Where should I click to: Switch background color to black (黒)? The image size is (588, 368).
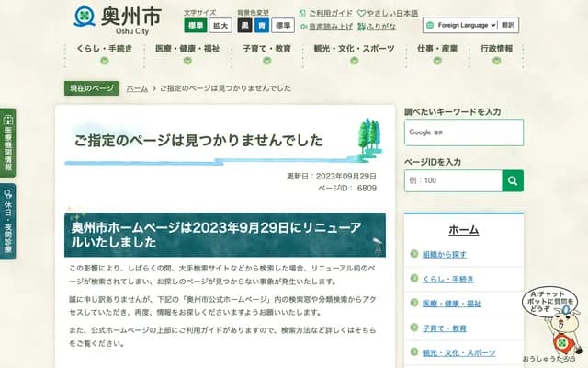(x=244, y=26)
